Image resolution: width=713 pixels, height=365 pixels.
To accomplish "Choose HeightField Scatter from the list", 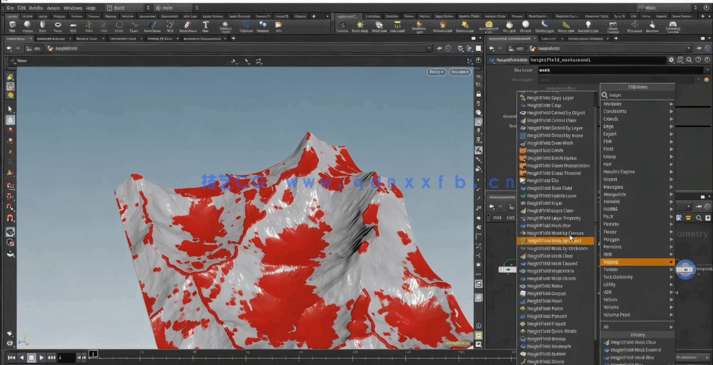I will pos(555,354).
